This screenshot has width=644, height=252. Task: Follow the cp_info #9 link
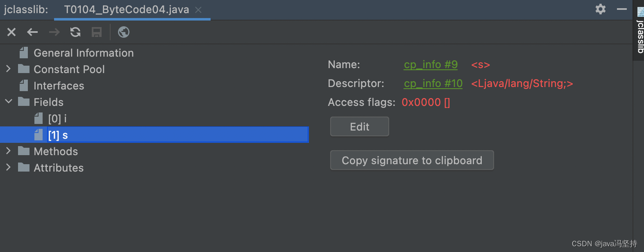[431, 64]
